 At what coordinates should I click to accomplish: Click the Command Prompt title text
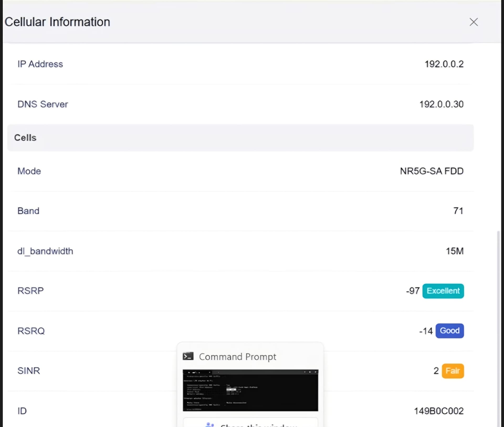[x=237, y=356]
